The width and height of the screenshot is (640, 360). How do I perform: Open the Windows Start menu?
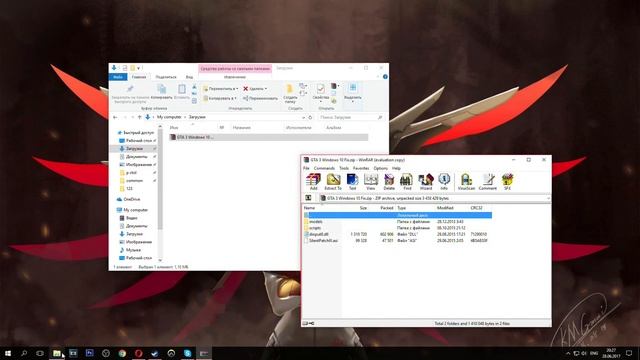(x=8, y=353)
